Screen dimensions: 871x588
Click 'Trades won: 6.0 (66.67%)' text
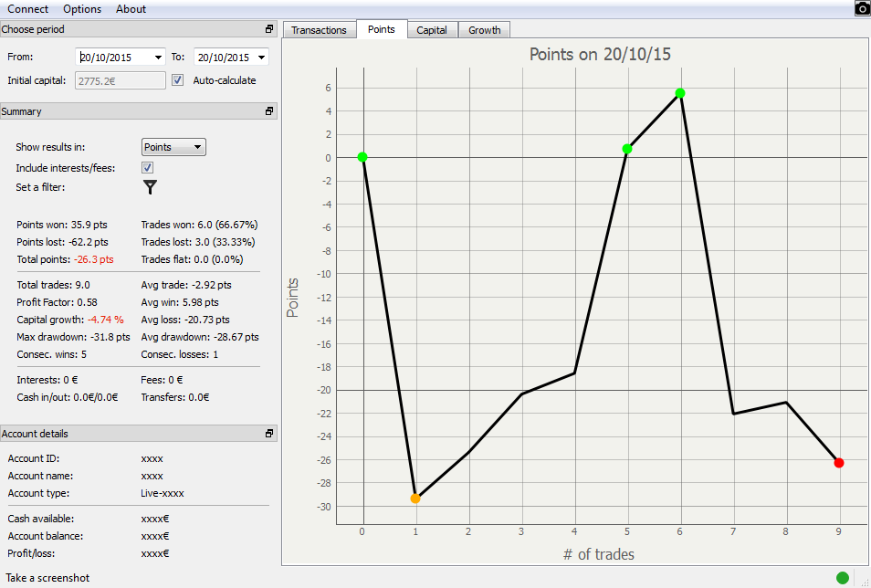[x=199, y=225]
